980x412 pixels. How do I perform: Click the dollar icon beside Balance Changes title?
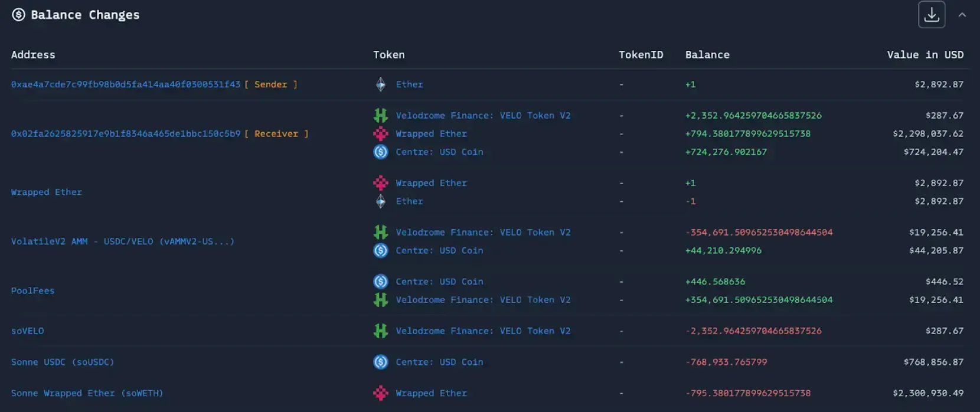click(x=18, y=15)
